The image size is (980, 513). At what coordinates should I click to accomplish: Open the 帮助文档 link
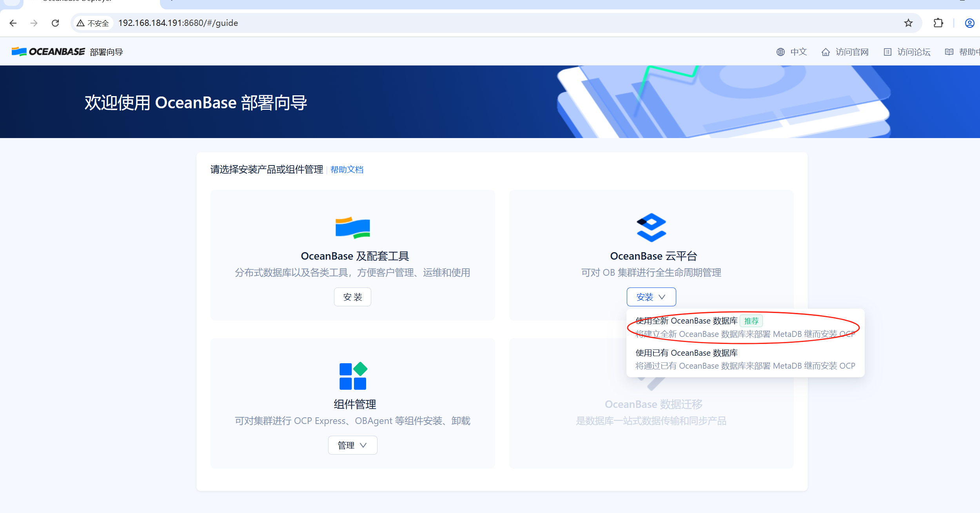(x=346, y=169)
